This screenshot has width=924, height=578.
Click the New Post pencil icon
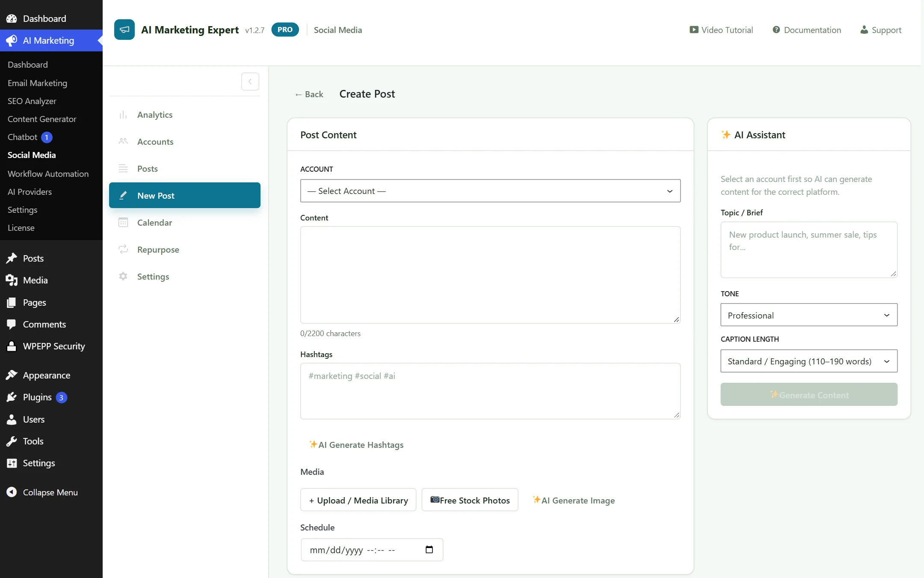pyautogui.click(x=123, y=196)
